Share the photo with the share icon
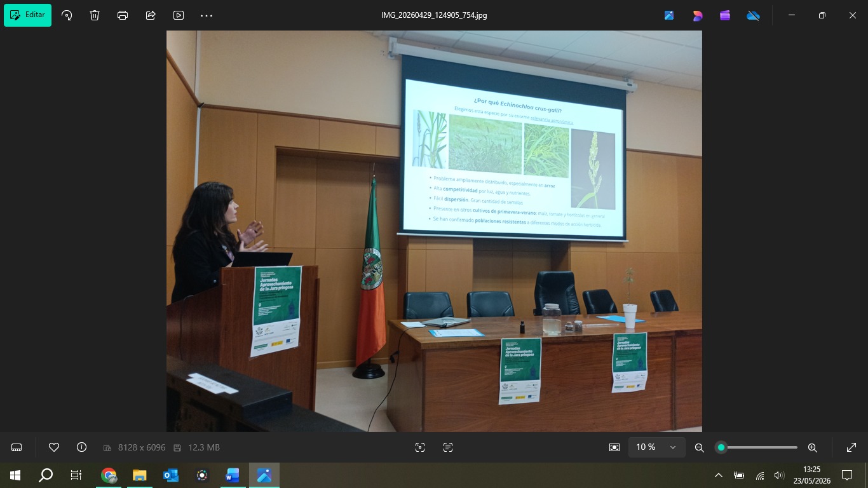 point(151,15)
